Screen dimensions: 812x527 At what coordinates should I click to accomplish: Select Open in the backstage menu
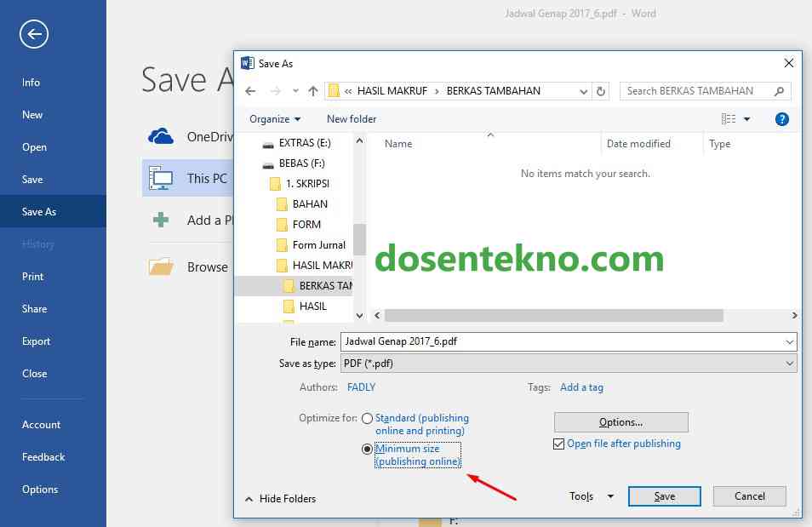coord(34,147)
